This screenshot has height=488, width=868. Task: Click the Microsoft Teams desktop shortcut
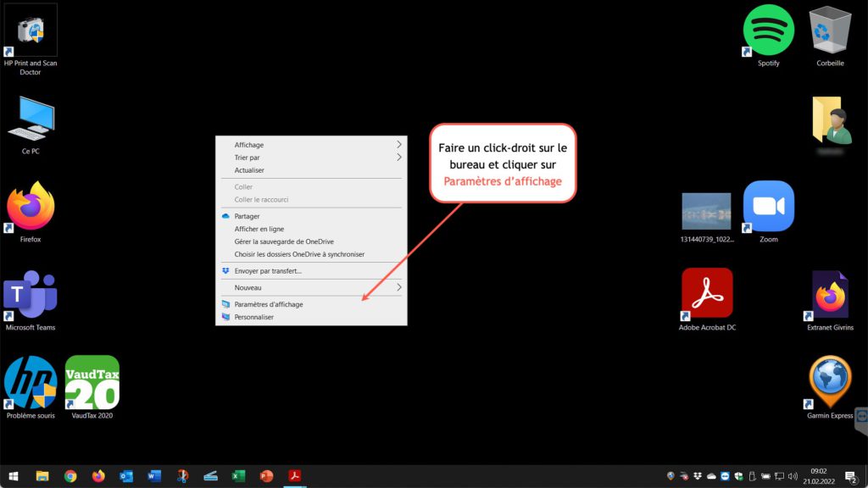tap(31, 295)
